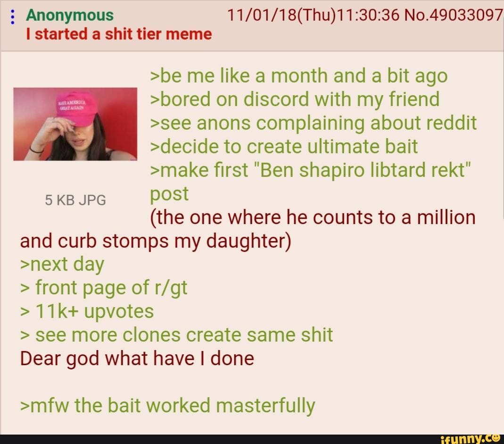The image size is (504, 444).
Task: Click the ">mfw the bait worked masterfully" line
Action: click(167, 406)
